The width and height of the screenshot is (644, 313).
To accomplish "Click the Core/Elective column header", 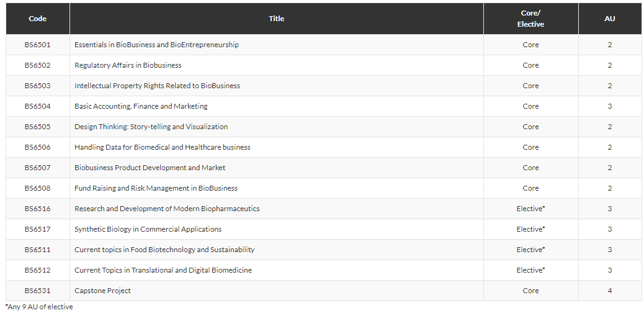I will 530,19.
